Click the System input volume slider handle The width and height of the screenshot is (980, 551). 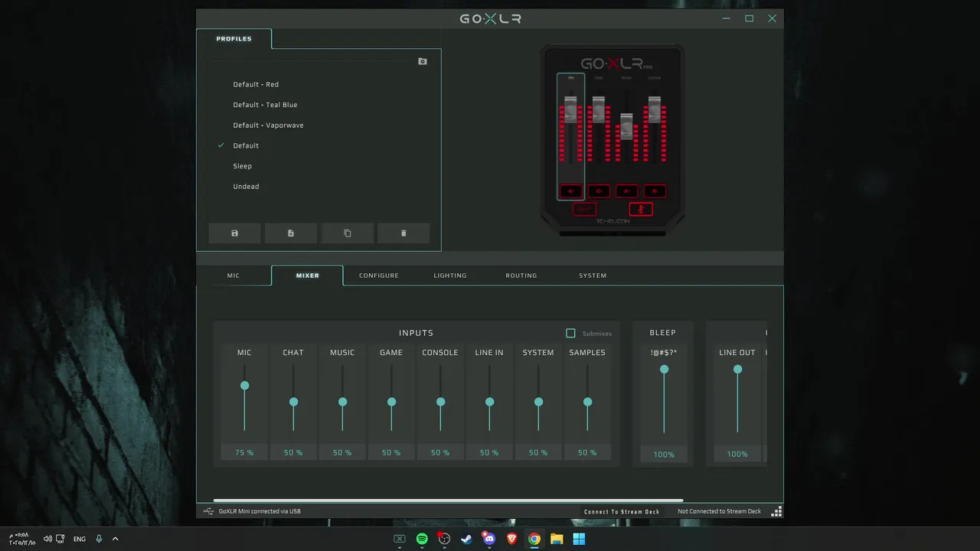click(x=538, y=402)
